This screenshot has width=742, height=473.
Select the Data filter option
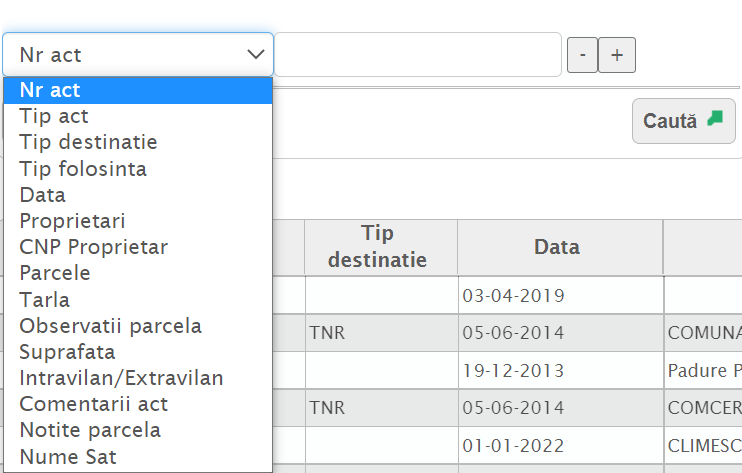[138, 195]
